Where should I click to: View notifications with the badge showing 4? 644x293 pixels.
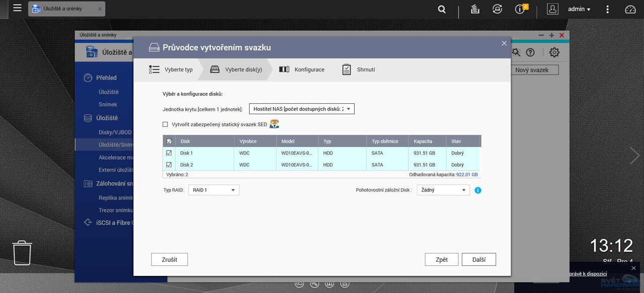pos(519,9)
